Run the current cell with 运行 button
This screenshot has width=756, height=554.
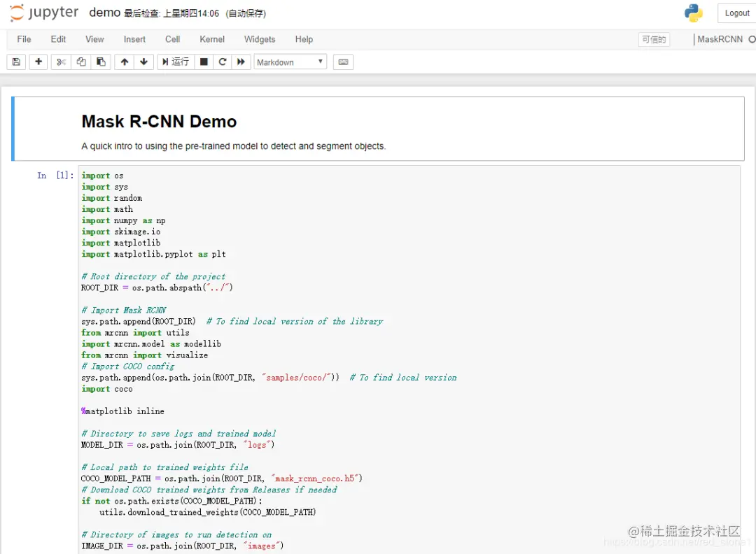pos(176,62)
